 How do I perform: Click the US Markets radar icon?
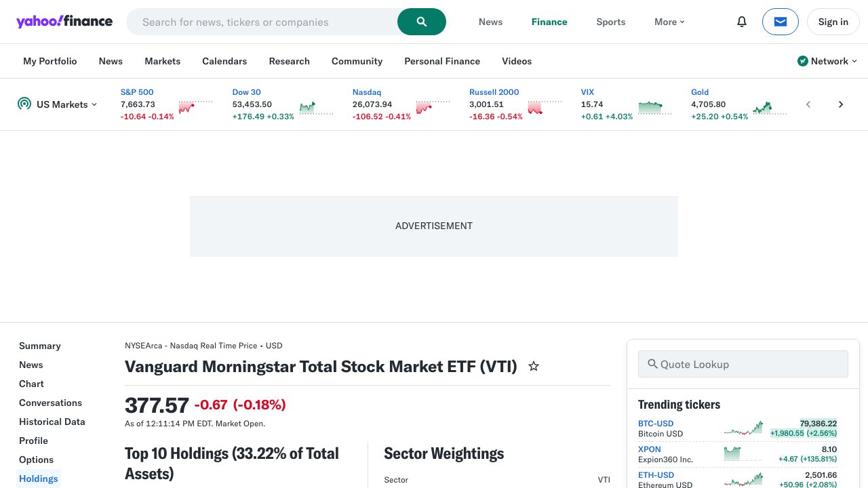point(24,104)
